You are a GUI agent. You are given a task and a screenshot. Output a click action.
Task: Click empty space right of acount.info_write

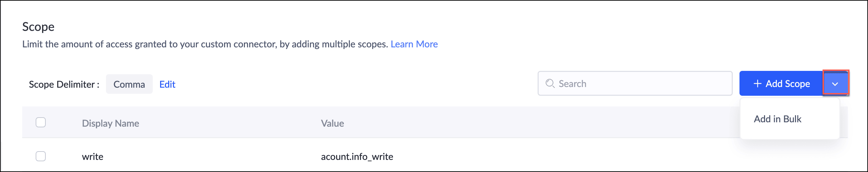pos(573,157)
